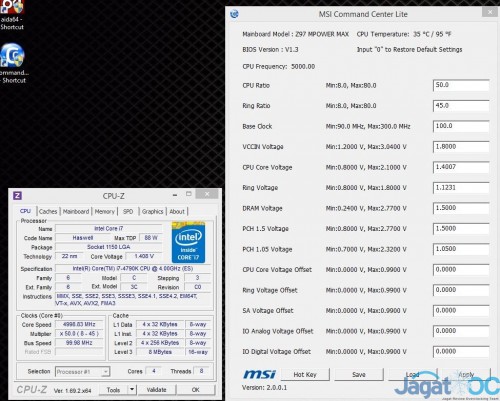Open the Mainboard tab
The image size is (500, 401).
coord(76,211)
